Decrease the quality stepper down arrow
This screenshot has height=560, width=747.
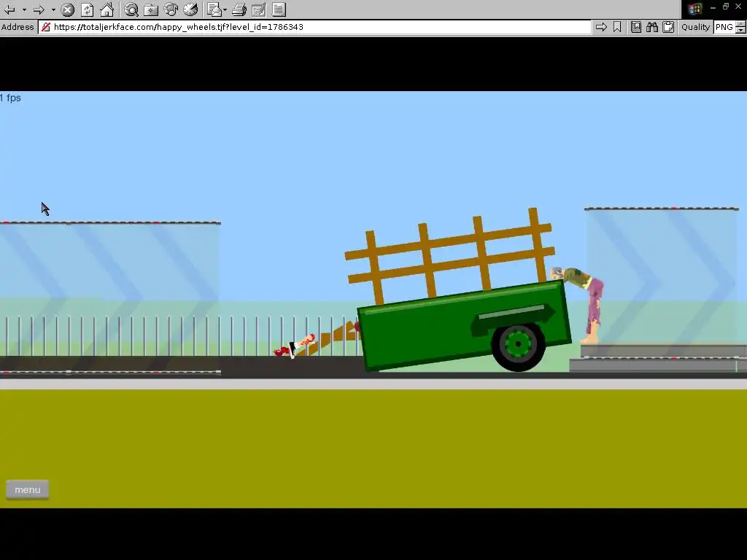(x=741, y=31)
